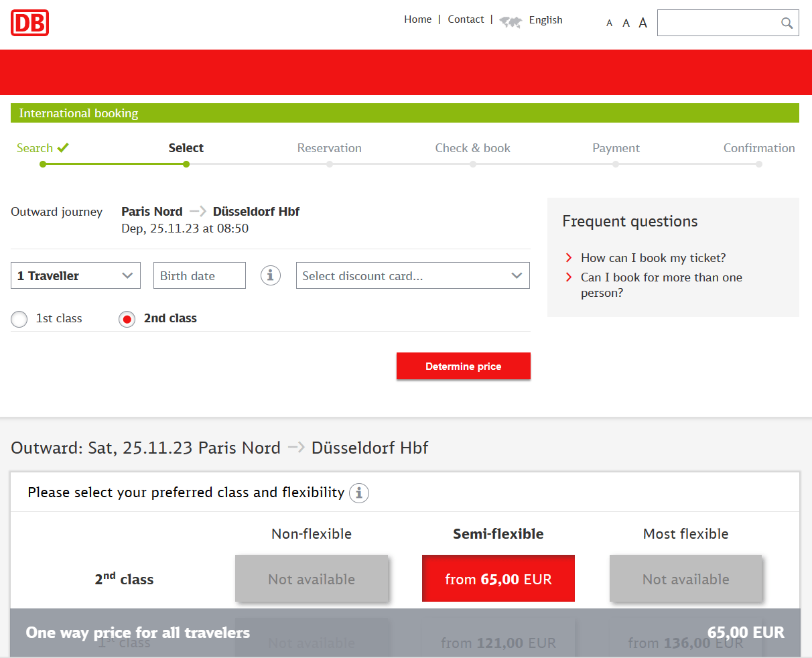Click 'One way price for all travelers'
812x658 pixels.
point(138,633)
